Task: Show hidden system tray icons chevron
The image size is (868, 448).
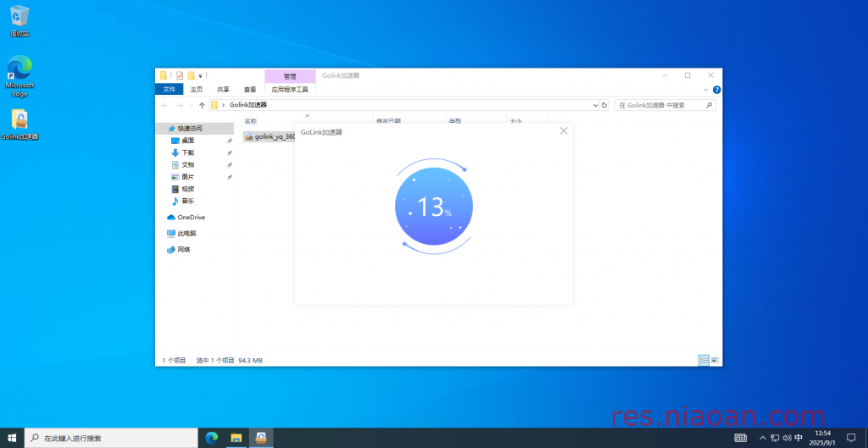Action: pos(763,438)
